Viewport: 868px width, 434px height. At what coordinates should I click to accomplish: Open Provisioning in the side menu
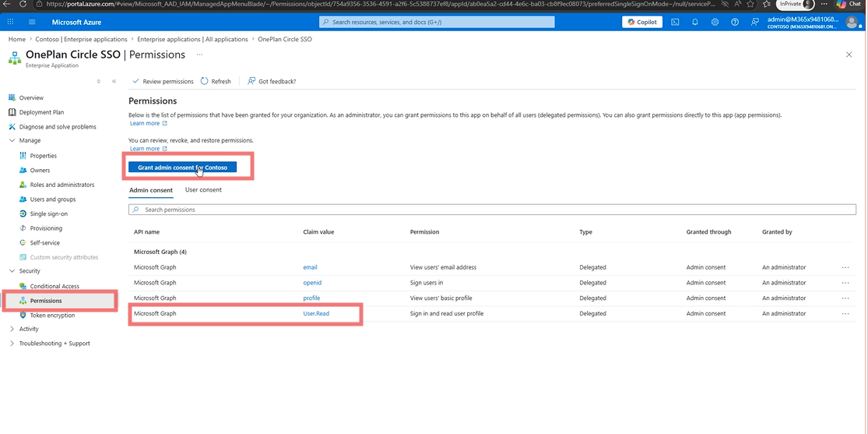46,228
